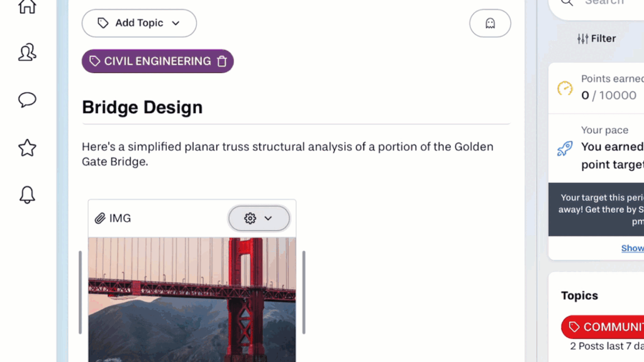Viewport: 644px width, 362px height.
Task: Click the Show link in pace card
Action: tap(632, 248)
